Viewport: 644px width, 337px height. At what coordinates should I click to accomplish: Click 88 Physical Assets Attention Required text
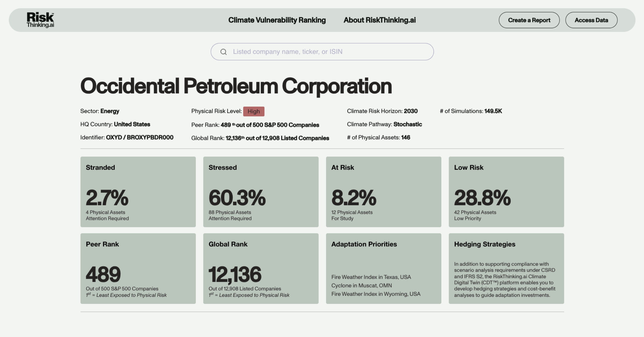(230, 215)
